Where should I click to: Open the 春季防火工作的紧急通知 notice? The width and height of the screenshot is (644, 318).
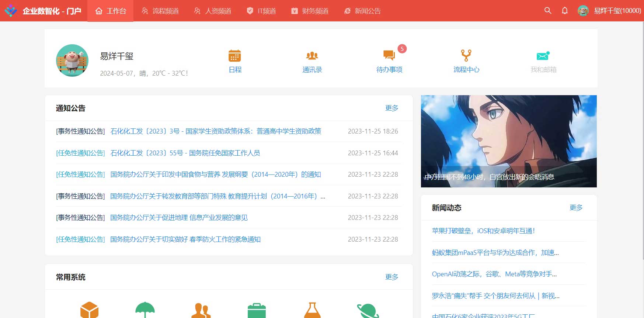click(x=185, y=239)
